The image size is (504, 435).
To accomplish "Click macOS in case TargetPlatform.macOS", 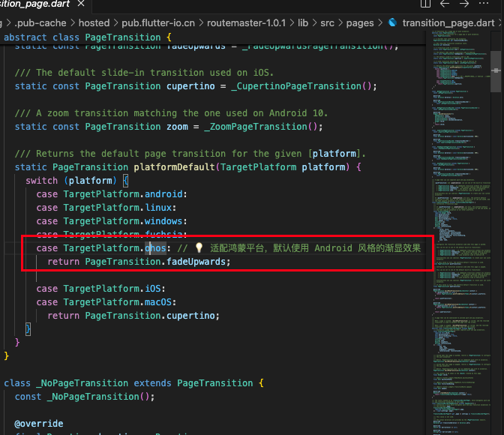I will click(158, 302).
